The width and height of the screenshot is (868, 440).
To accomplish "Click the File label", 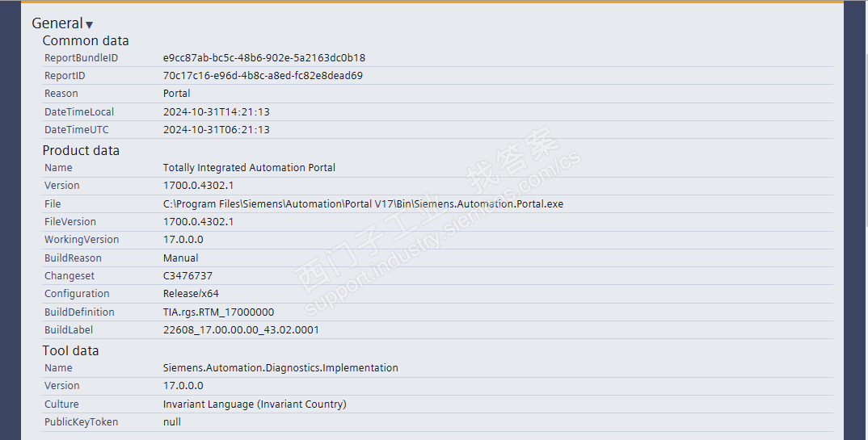I will [53, 204].
